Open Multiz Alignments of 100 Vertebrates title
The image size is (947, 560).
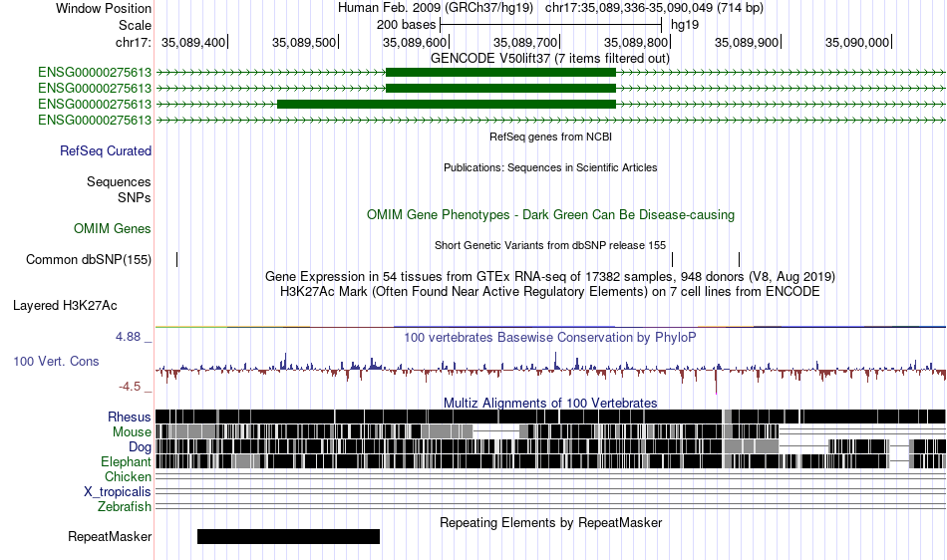coord(550,403)
